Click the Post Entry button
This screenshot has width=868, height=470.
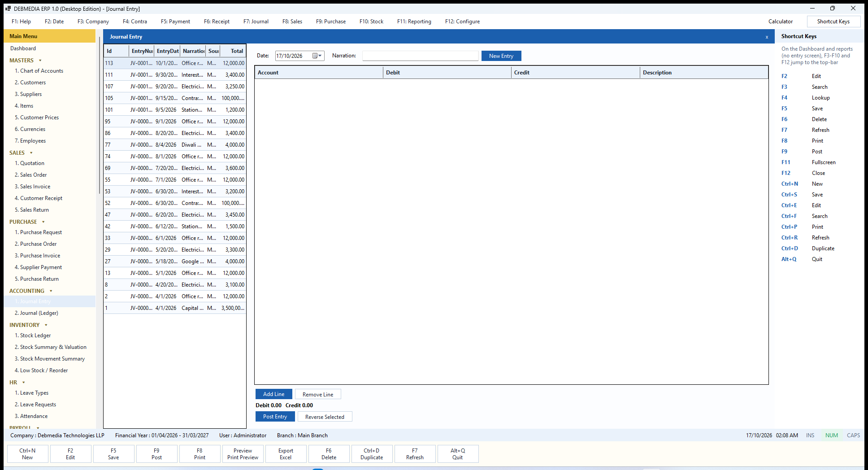click(275, 416)
